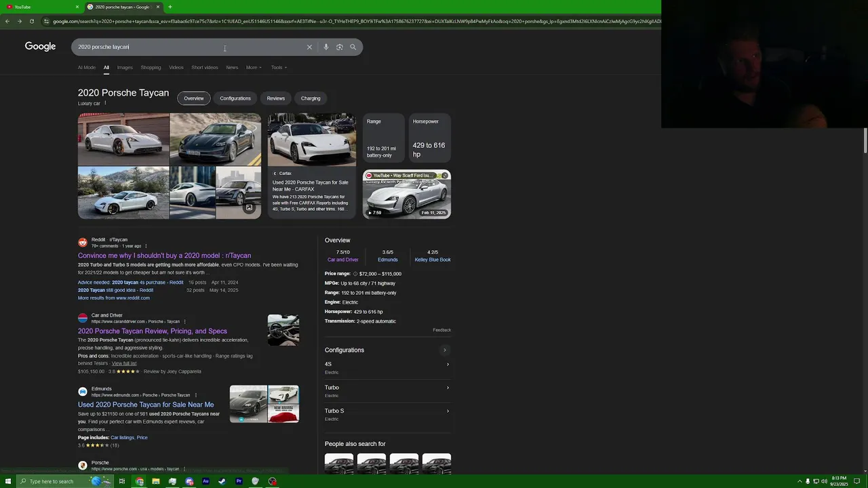Reload the page with the refresh icon
Screen dimensions: 868x488
tap(32, 21)
